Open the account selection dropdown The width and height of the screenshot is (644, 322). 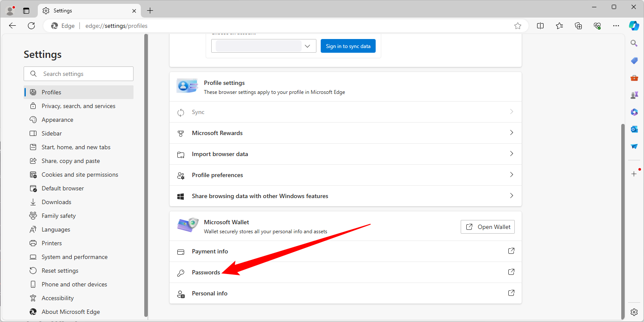pos(264,46)
